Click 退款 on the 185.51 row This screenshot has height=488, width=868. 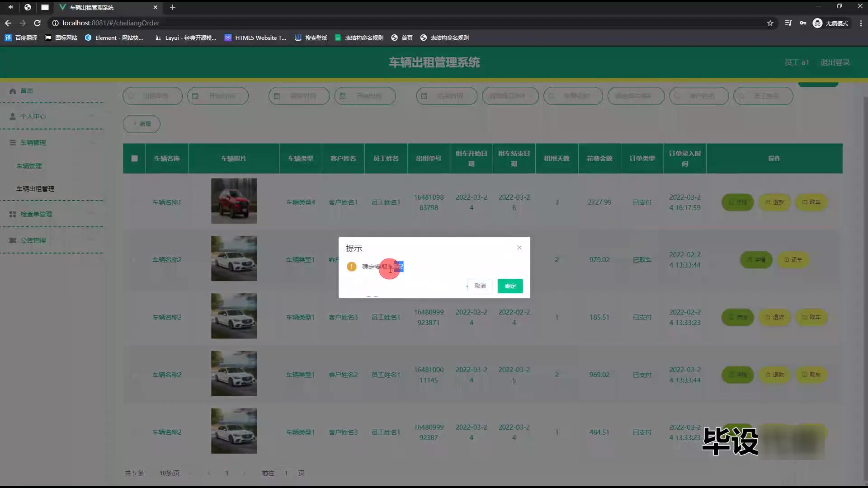coord(774,317)
